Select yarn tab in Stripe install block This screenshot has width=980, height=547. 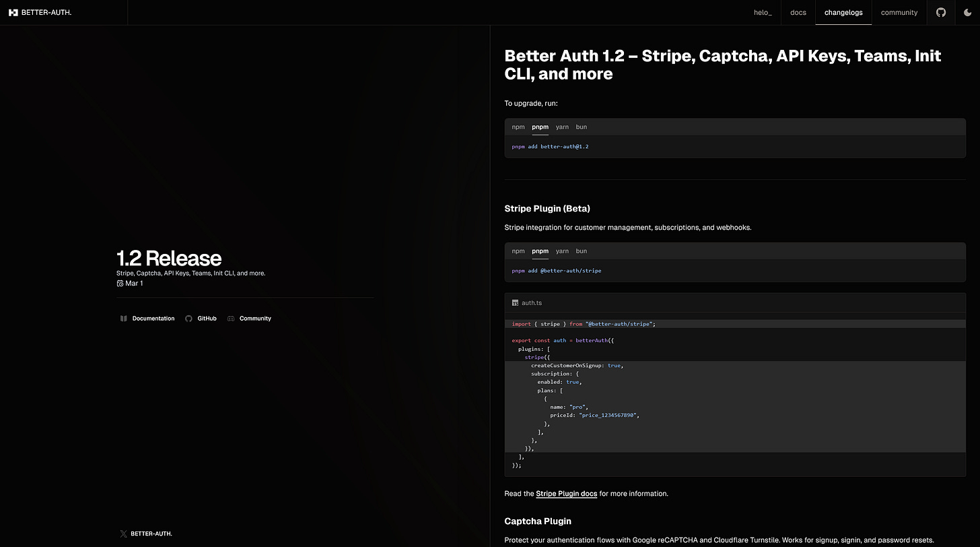(562, 251)
